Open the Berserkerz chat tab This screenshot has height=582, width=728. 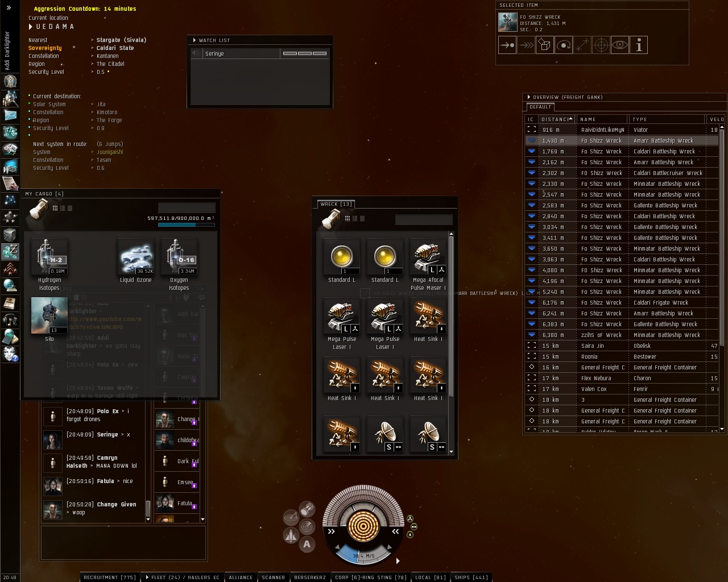coord(310,577)
